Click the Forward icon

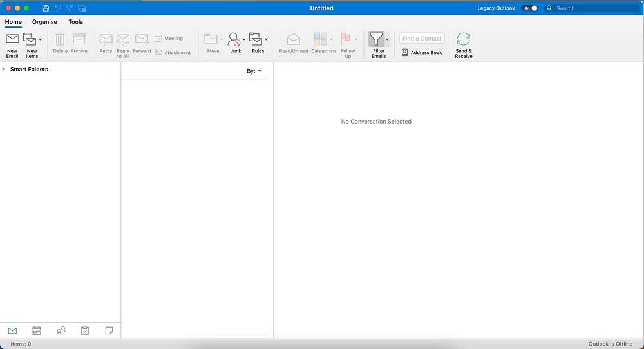click(142, 39)
